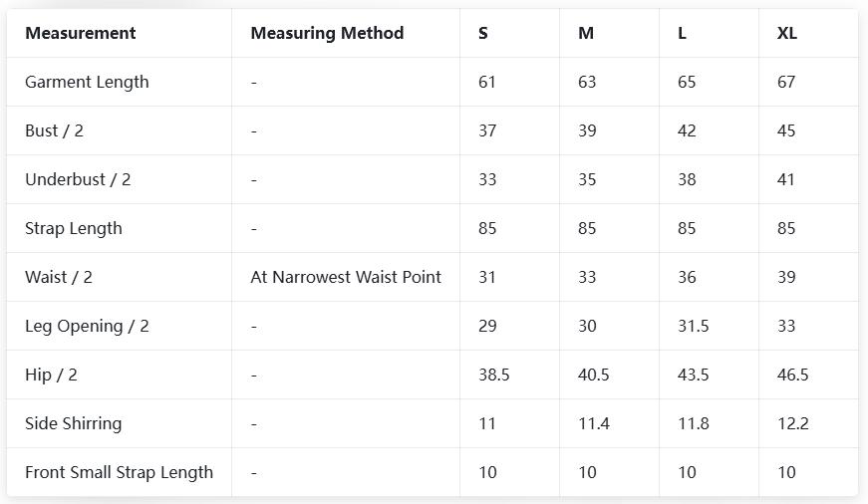The width and height of the screenshot is (868, 504).
Task: Click the Waist / 2 row label
Action: point(59,277)
